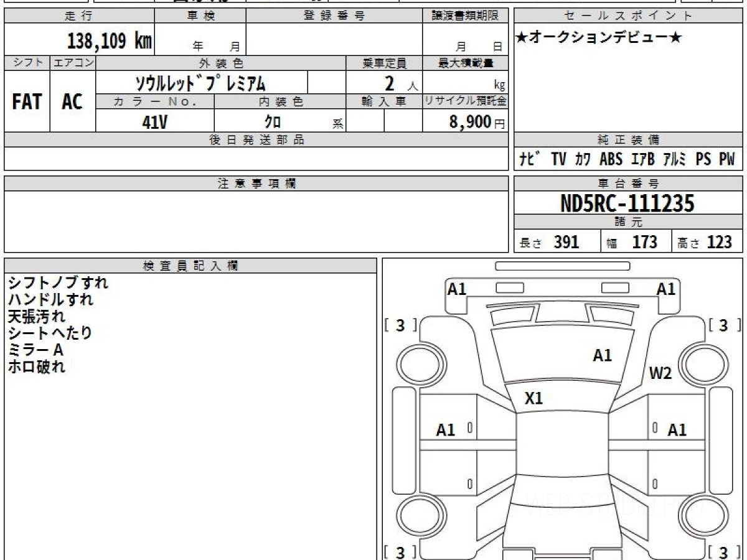
Task: Select the アルミ wheels equipment entry
Action: pos(675,159)
